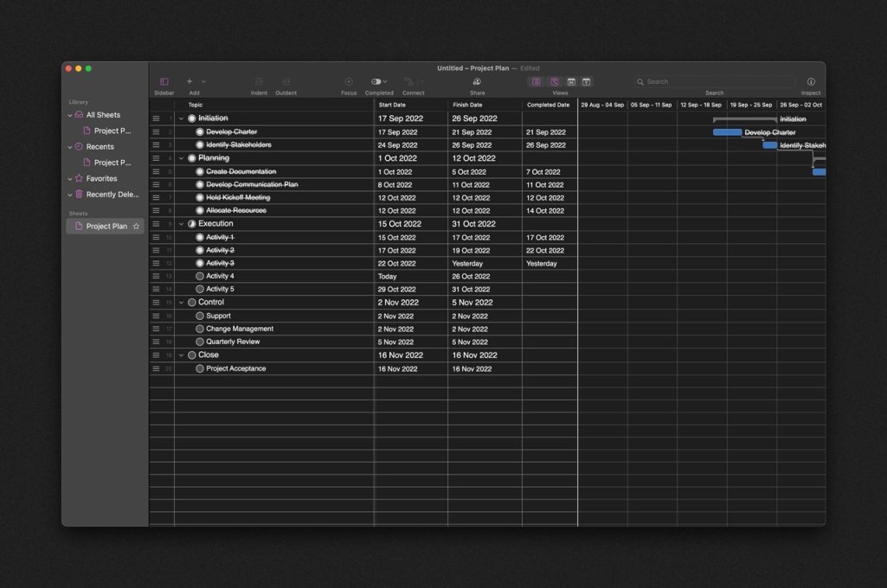Image resolution: width=887 pixels, height=588 pixels.
Task: Activate Focus mode from the toolbar
Action: tap(348, 80)
